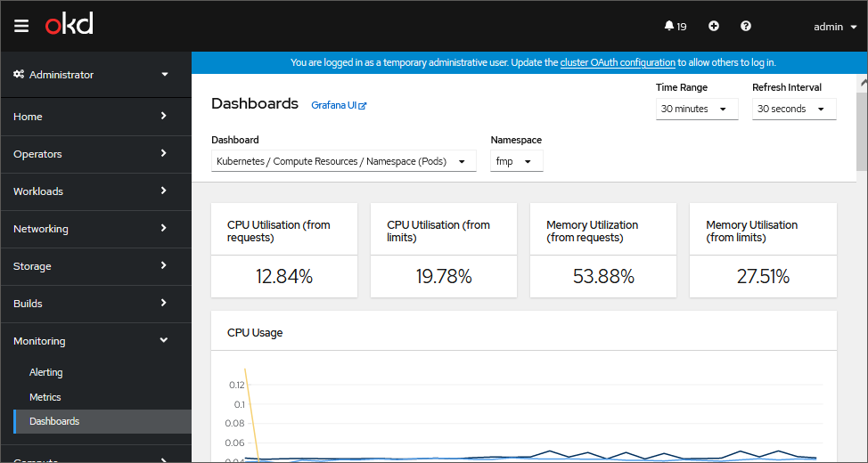Open the help question mark menu

(746, 27)
